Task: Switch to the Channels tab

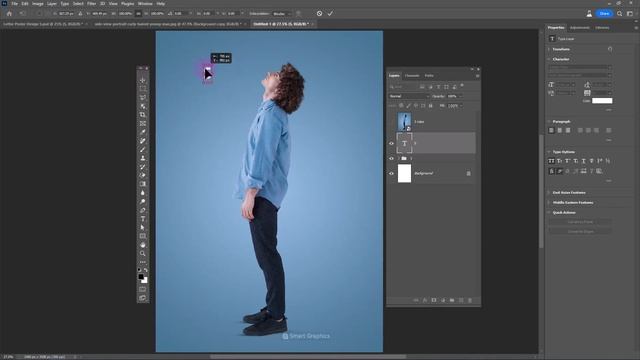Action: [412, 76]
